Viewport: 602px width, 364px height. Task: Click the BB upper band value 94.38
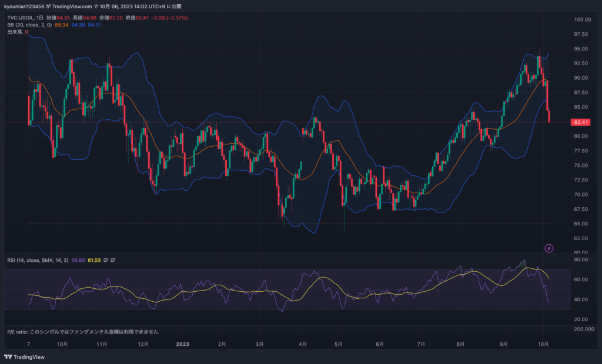[x=78, y=25]
